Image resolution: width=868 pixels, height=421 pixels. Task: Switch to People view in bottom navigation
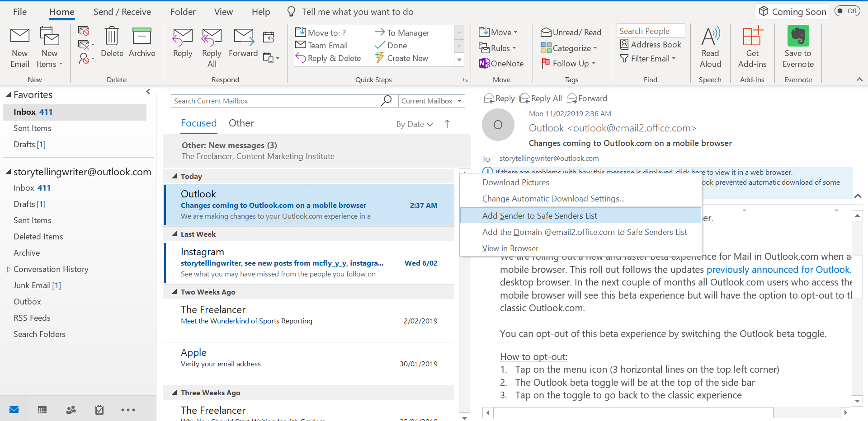coord(71,410)
